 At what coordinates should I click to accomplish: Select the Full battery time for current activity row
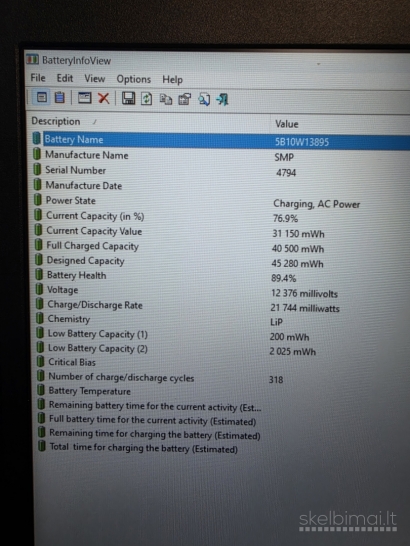(221, 420)
